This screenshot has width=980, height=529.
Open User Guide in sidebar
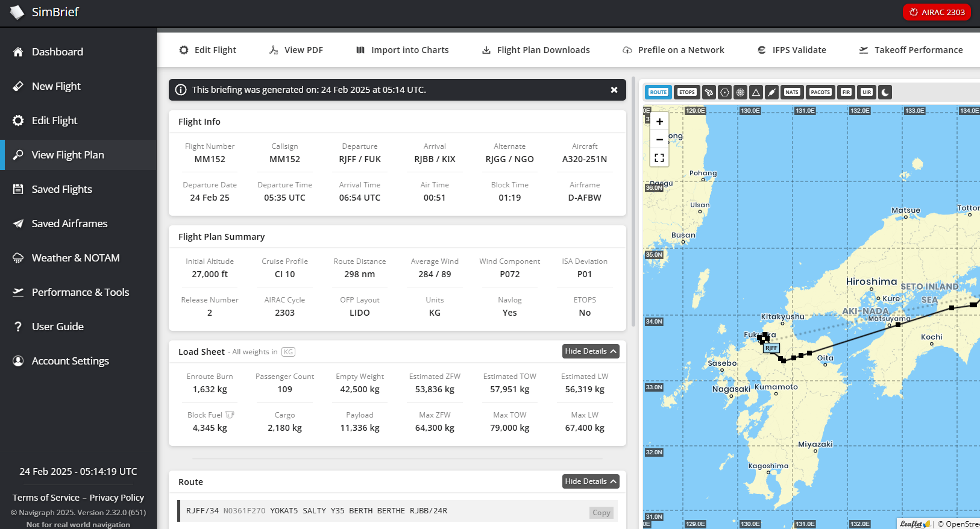[x=78, y=327]
